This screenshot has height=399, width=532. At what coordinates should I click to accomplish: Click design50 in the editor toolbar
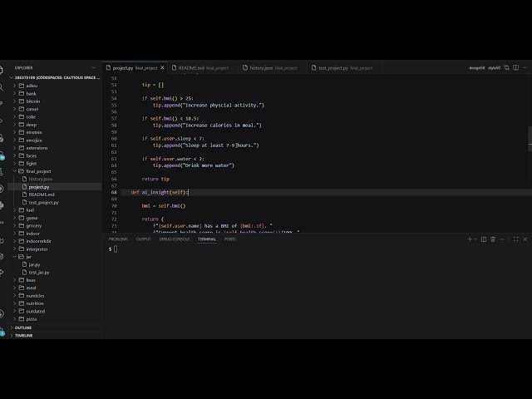point(476,68)
